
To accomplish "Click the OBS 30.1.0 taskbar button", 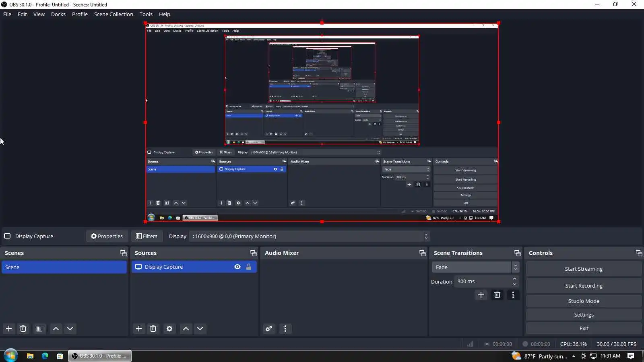I will point(100,356).
